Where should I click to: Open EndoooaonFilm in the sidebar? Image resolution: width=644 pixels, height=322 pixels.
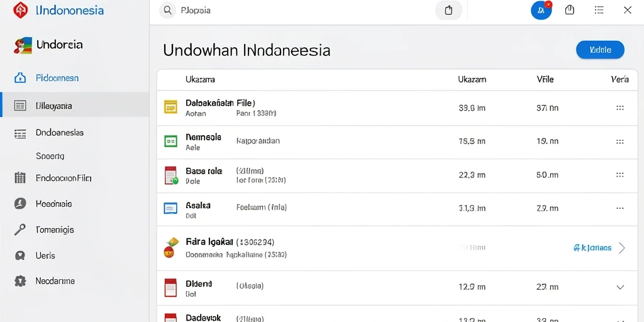(64, 178)
